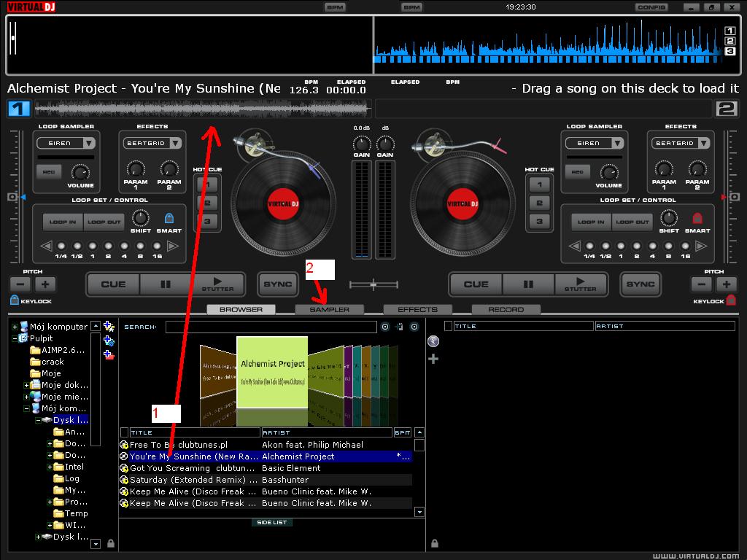Click the left deck play/stutter button
The height and width of the screenshot is (560, 747).
217,284
